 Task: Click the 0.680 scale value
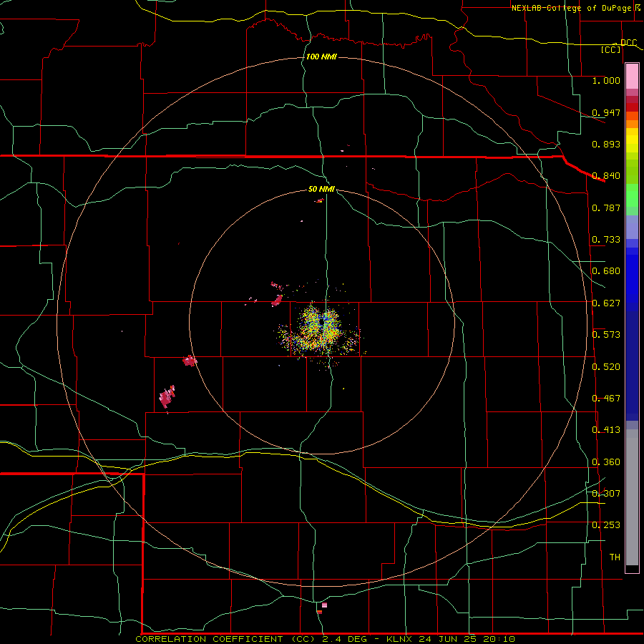pyautogui.click(x=606, y=271)
